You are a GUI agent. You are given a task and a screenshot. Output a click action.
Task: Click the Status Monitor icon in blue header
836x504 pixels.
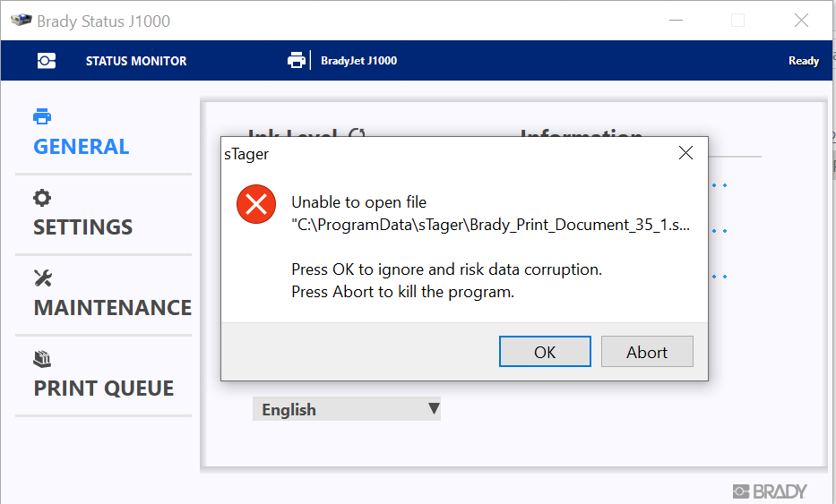[47, 61]
